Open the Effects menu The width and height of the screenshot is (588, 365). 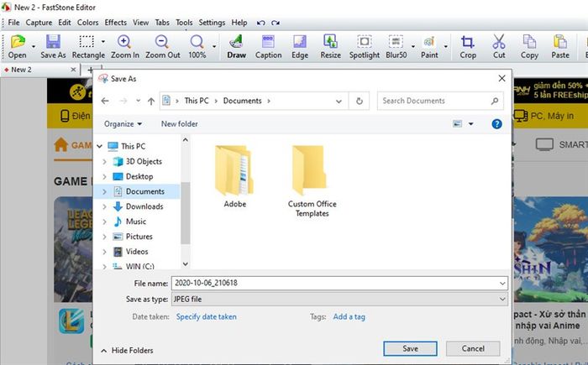coord(116,23)
